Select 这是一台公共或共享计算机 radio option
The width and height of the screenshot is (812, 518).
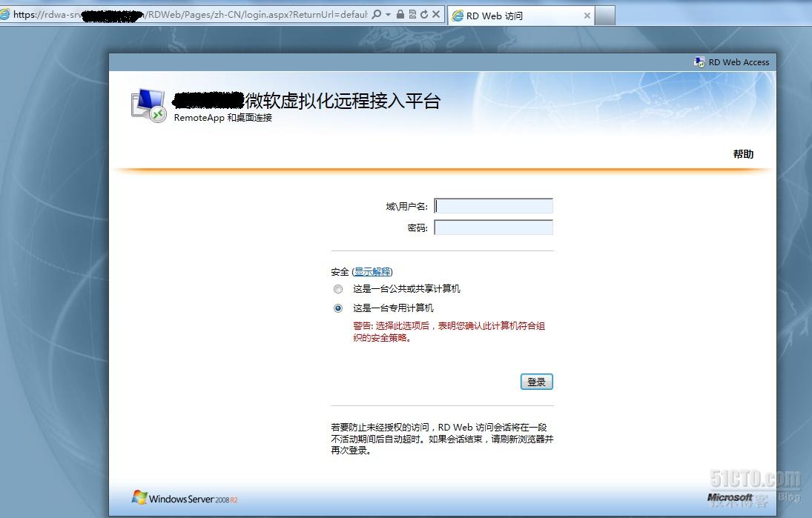(338, 289)
